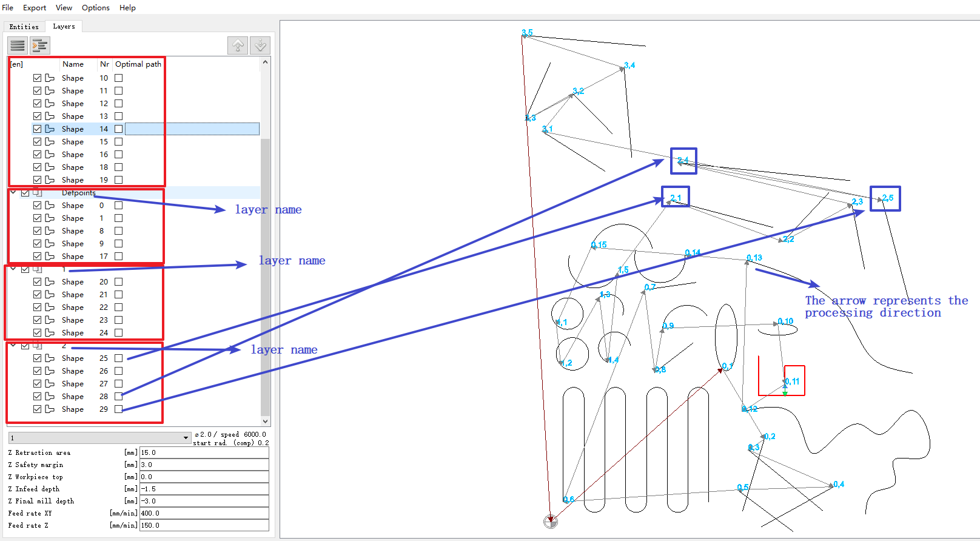Viewport: 980px width, 541px height.
Task: Click the shape icon of Shape 14
Action: point(50,129)
